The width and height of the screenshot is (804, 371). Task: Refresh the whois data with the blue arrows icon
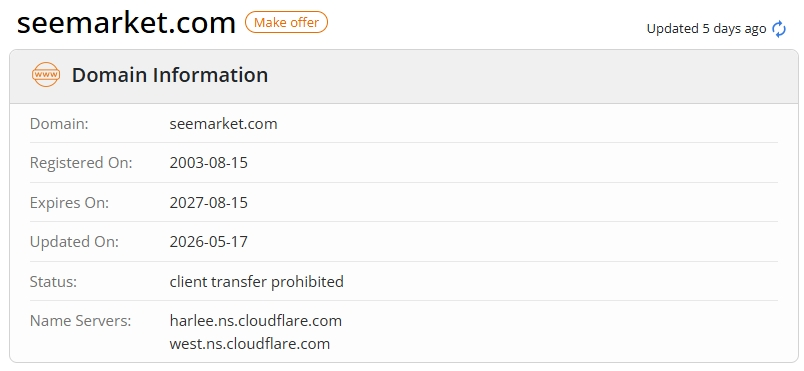779,29
